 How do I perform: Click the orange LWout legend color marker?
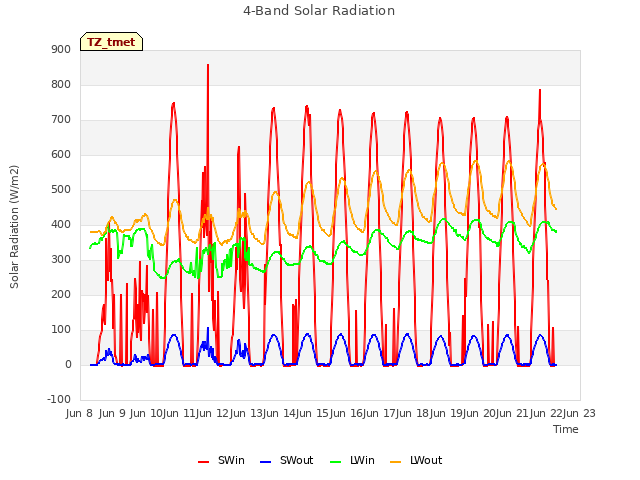click(x=396, y=462)
